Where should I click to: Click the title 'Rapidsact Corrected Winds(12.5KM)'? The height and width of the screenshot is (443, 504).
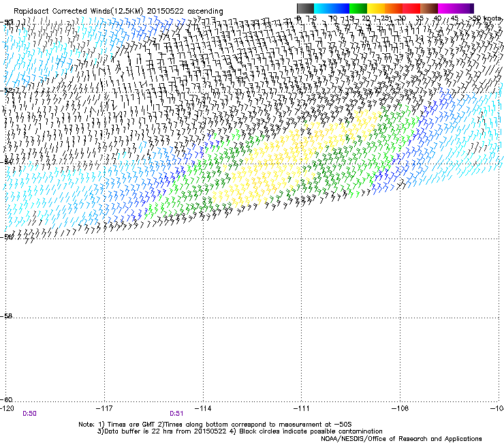(78, 12)
